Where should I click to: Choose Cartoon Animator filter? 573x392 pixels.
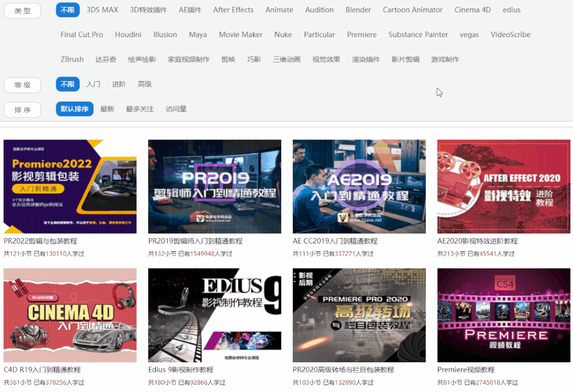coord(413,10)
